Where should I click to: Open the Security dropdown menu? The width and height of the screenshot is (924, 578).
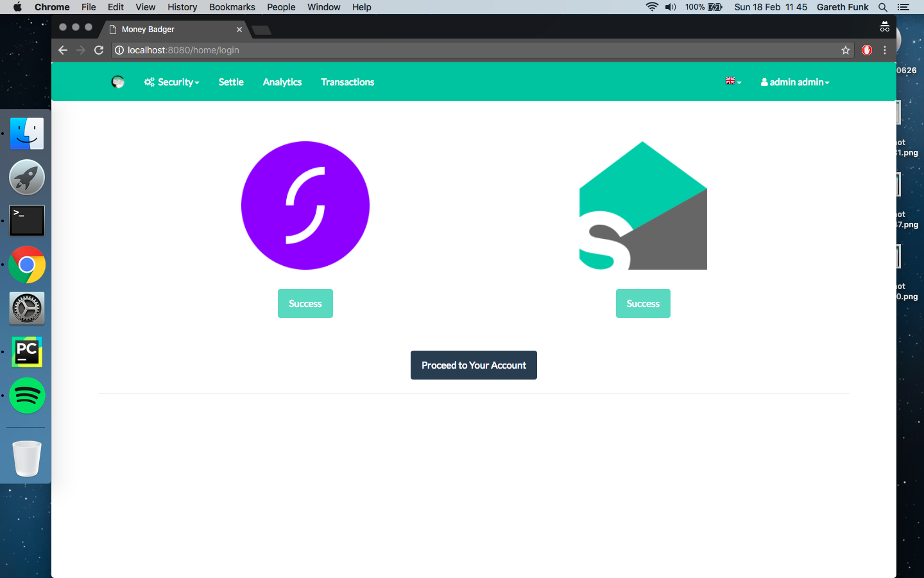172,82
